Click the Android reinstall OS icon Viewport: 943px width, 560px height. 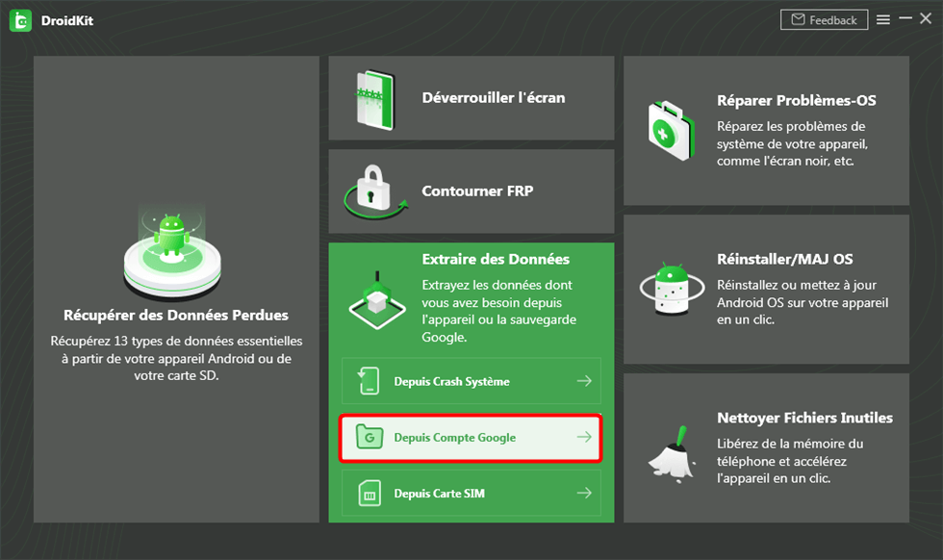tap(672, 289)
